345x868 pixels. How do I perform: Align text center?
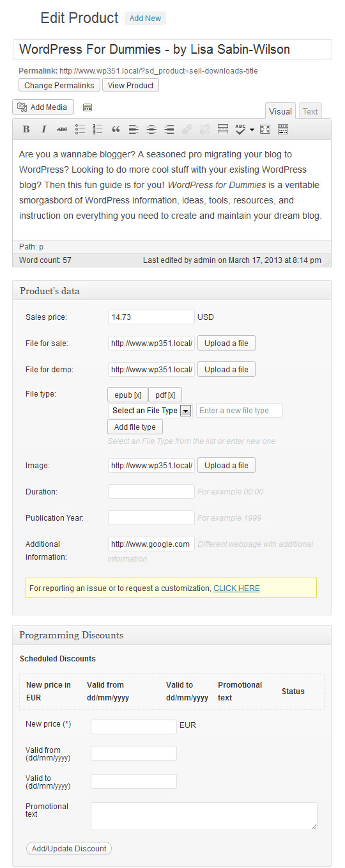[x=151, y=129]
